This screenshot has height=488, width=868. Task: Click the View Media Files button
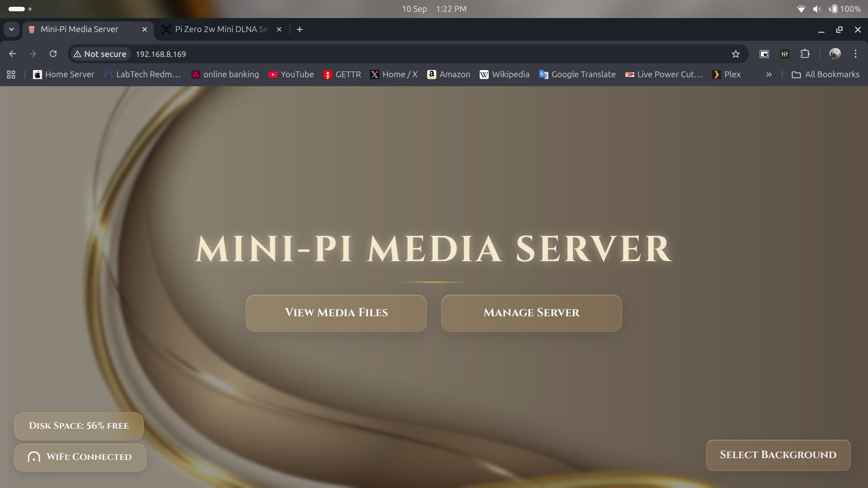[x=336, y=313]
